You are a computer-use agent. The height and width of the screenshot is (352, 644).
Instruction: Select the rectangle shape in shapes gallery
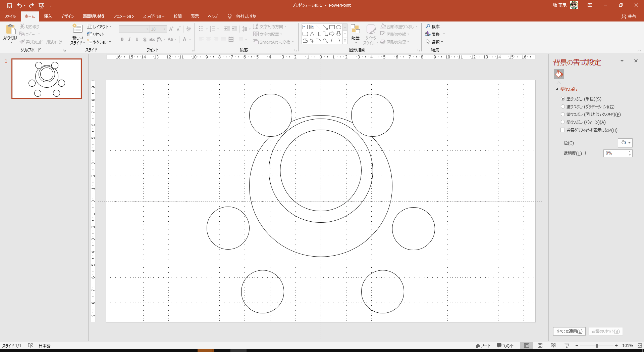pos(332,27)
